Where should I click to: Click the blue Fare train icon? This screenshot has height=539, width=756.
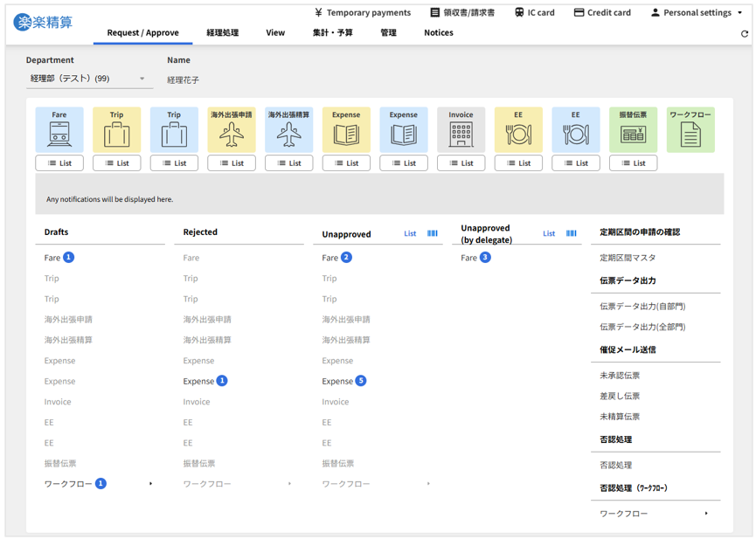coord(59,130)
